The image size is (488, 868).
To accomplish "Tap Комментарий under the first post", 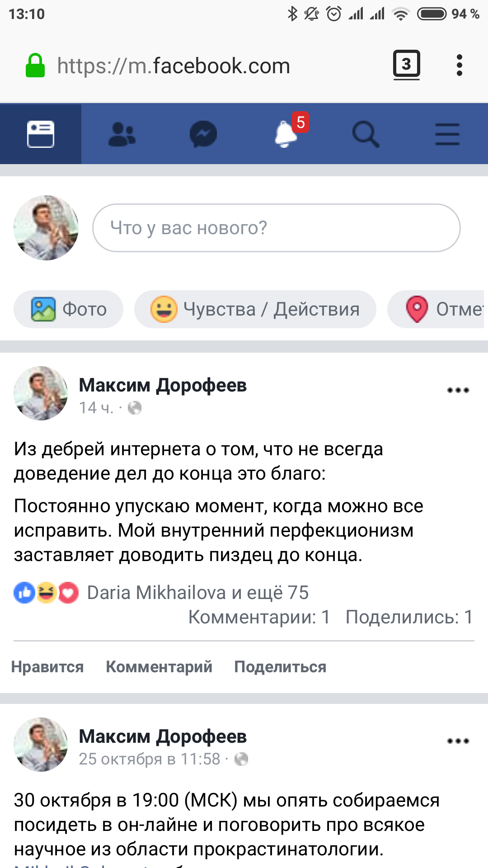I will click(x=159, y=667).
